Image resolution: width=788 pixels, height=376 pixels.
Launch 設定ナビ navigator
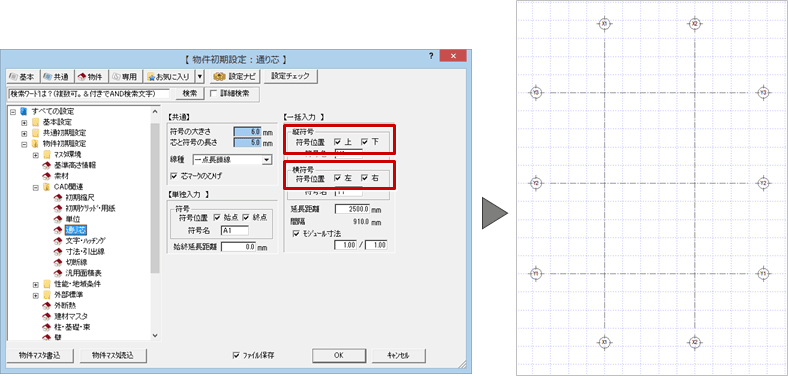click(235, 77)
